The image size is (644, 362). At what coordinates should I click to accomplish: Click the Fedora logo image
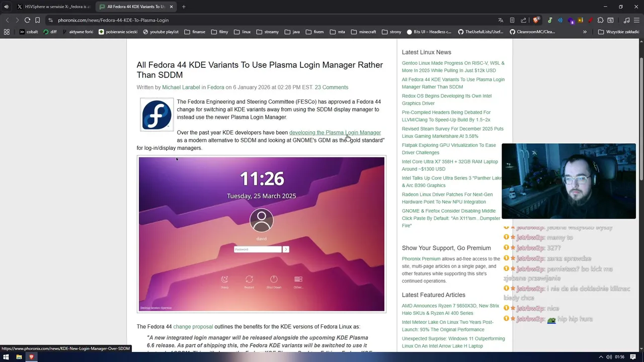156,115
